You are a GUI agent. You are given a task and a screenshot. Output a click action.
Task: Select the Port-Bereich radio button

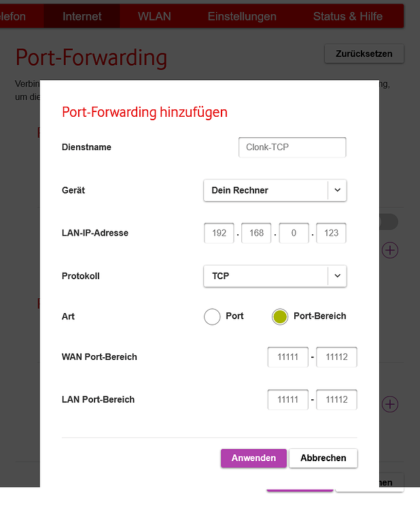point(280,316)
